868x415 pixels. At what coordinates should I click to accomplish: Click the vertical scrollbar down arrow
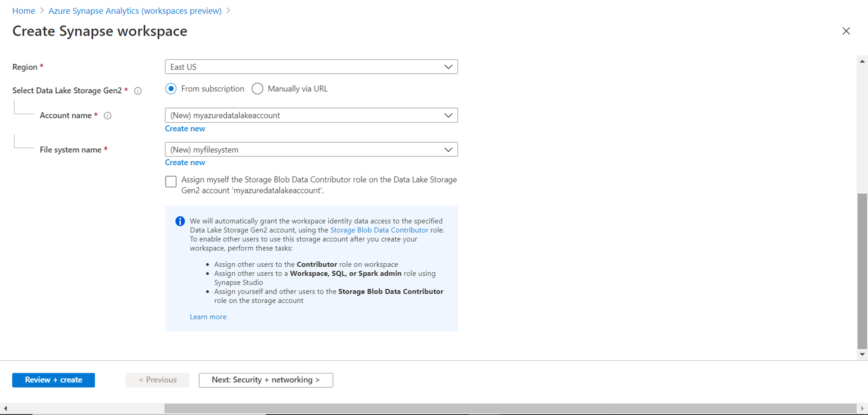(862, 355)
